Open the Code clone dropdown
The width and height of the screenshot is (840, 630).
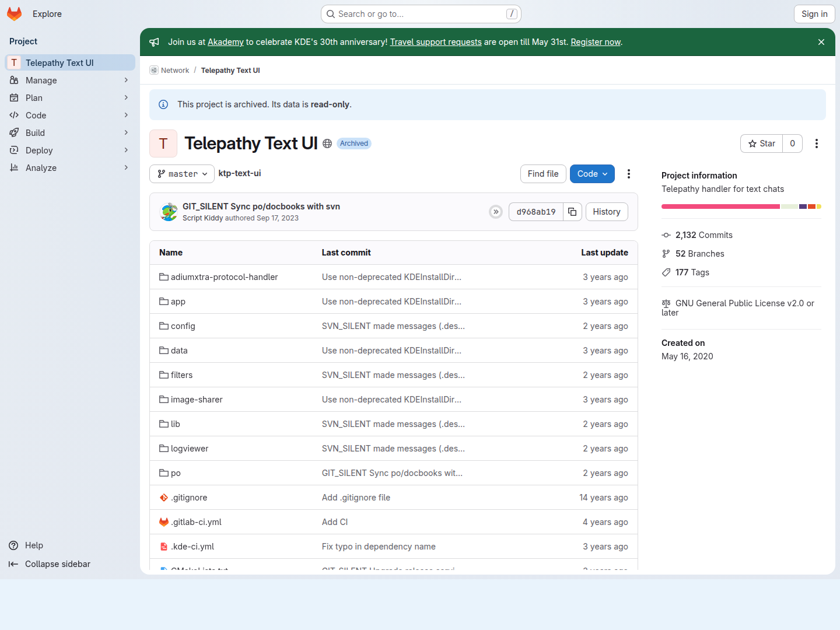pyautogui.click(x=592, y=174)
